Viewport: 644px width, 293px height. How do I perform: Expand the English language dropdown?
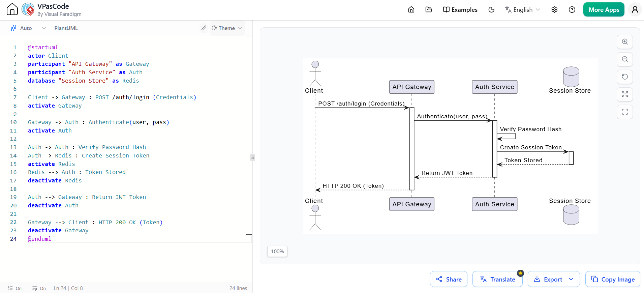[523, 9]
